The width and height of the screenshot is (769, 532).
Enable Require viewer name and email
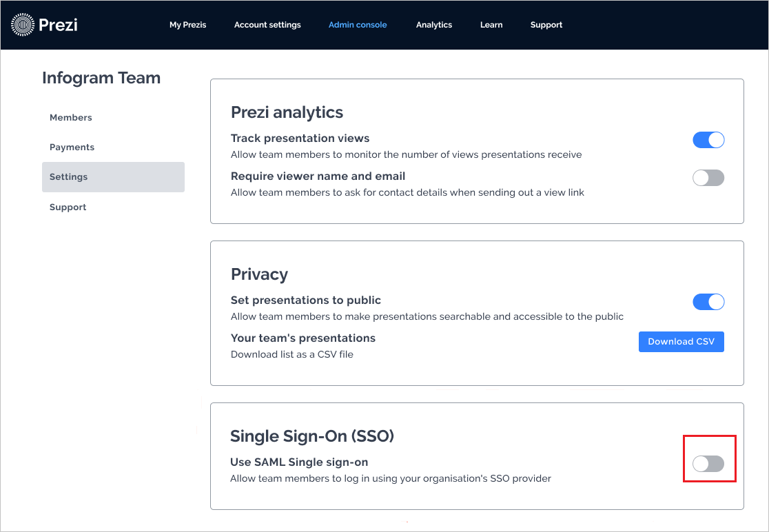coord(708,178)
